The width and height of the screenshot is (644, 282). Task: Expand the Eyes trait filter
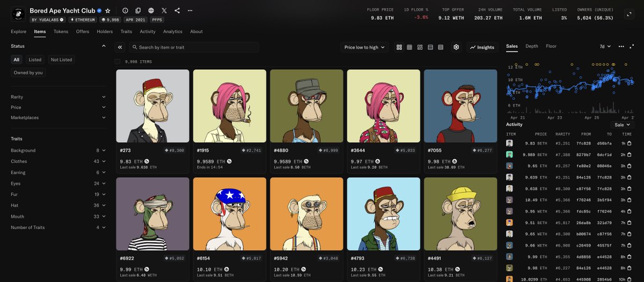(x=58, y=183)
